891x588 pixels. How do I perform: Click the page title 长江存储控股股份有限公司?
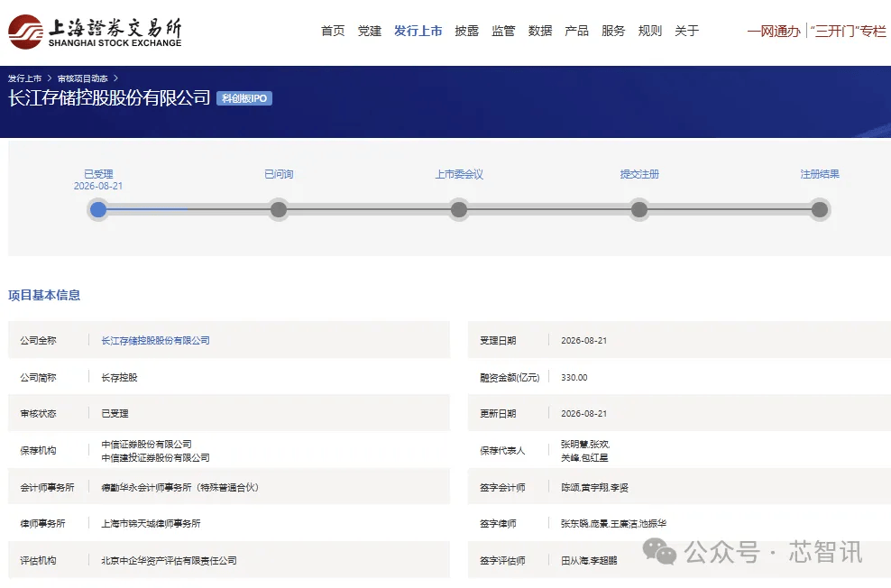tap(109, 97)
